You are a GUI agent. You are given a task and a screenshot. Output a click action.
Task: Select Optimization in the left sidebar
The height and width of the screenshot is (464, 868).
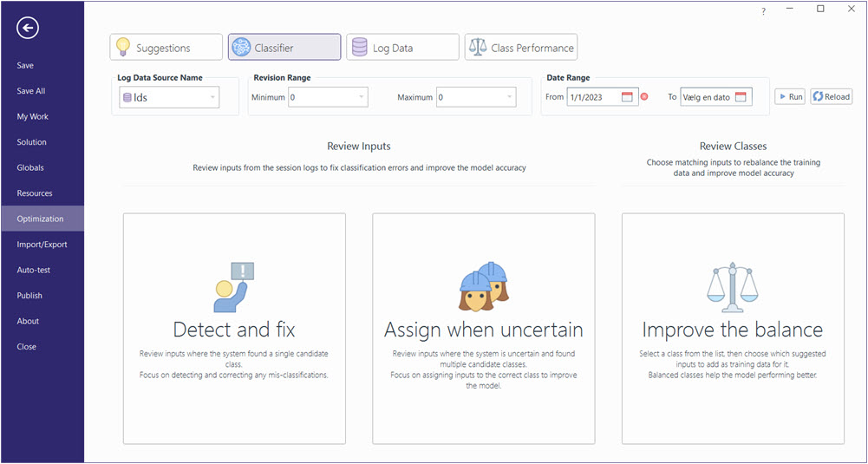[x=41, y=219]
